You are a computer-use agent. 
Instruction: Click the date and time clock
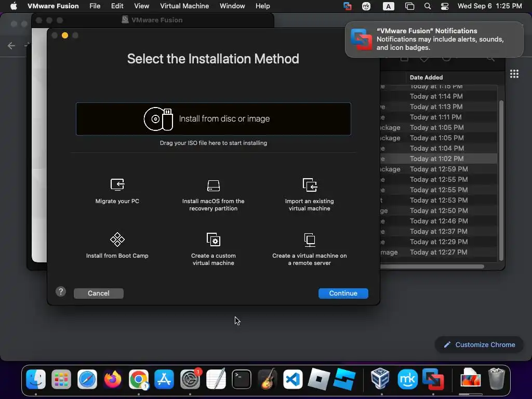click(x=489, y=6)
